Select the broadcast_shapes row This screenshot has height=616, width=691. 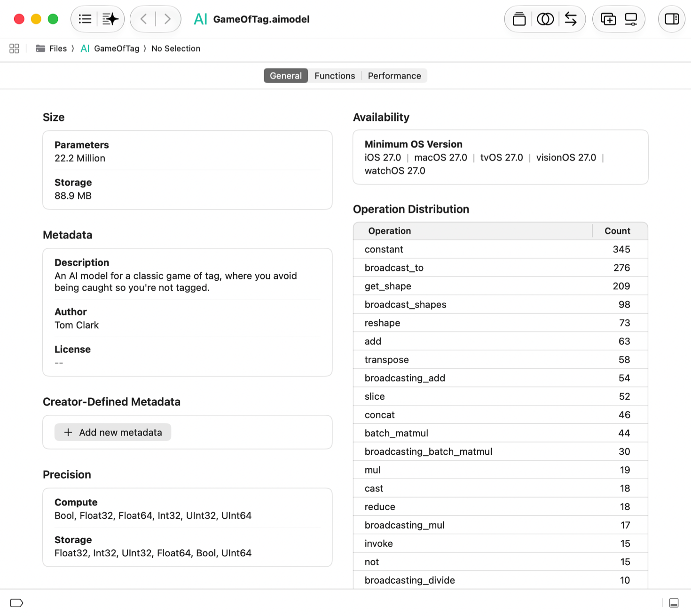(501, 304)
